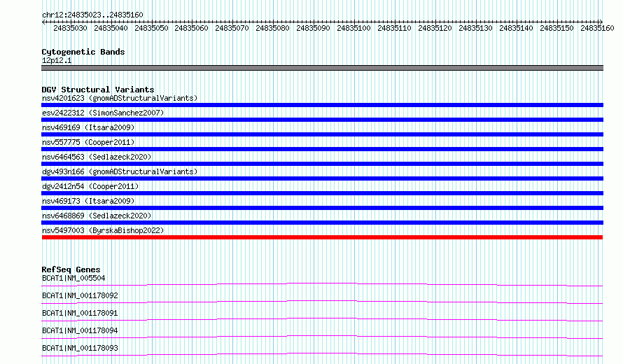
Task: Select the blue bar for nsv557775
Action: click(322, 149)
